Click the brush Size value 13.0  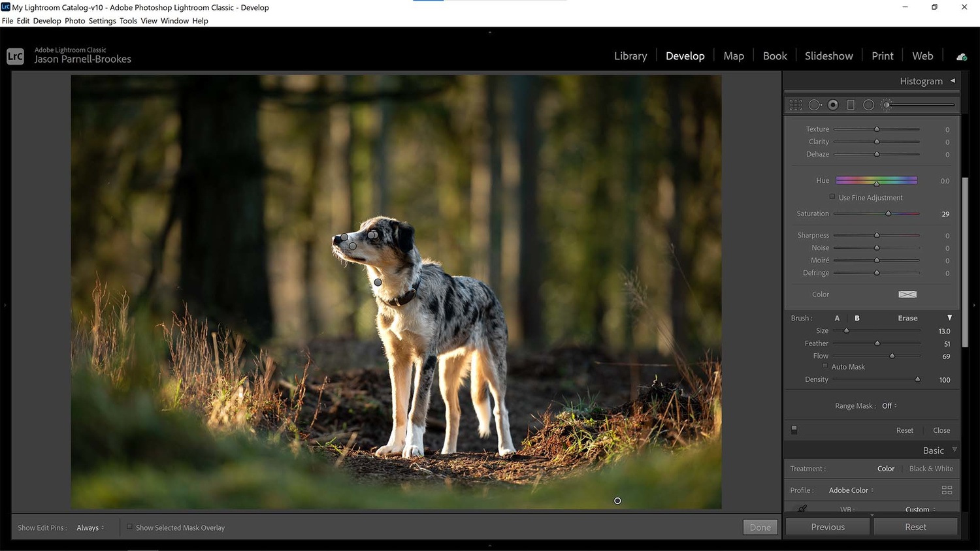pos(944,331)
